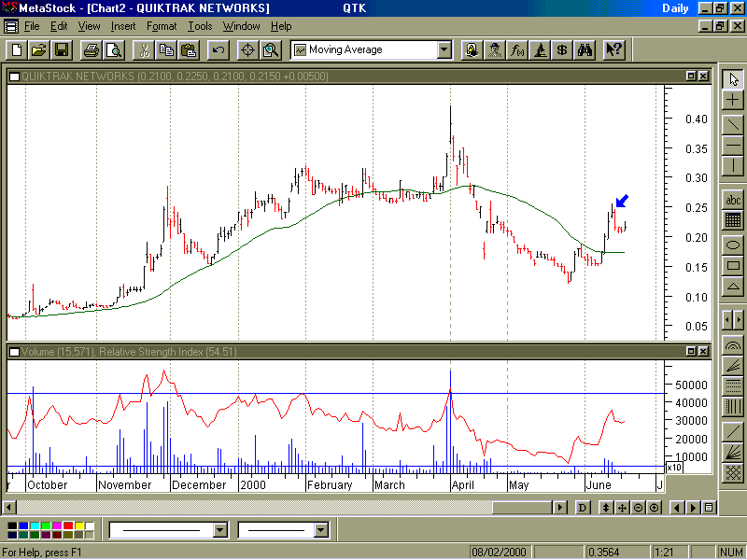Select the Vertical Line tool
Screen dimensions: 747x560
click(733, 167)
